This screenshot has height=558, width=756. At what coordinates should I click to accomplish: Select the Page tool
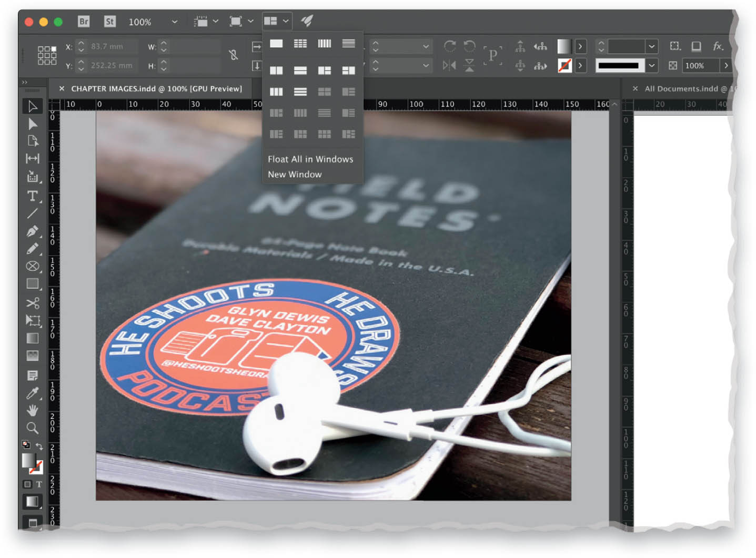[x=33, y=141]
